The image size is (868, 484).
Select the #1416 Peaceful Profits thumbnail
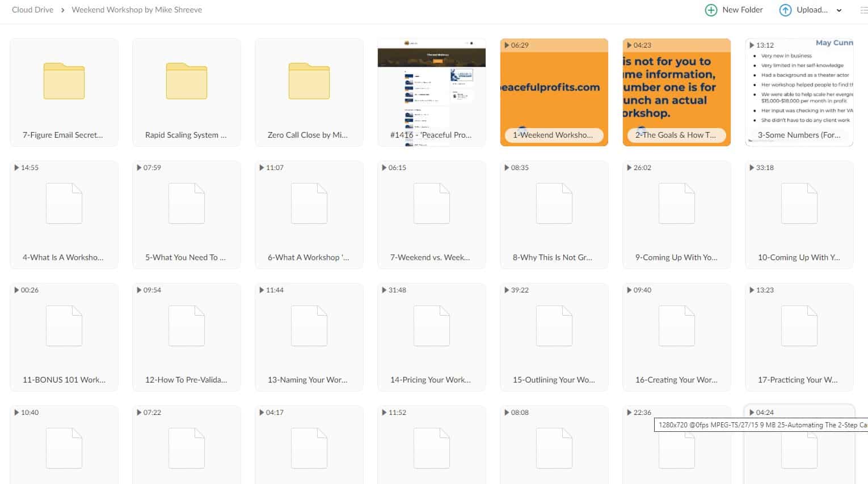click(431, 91)
